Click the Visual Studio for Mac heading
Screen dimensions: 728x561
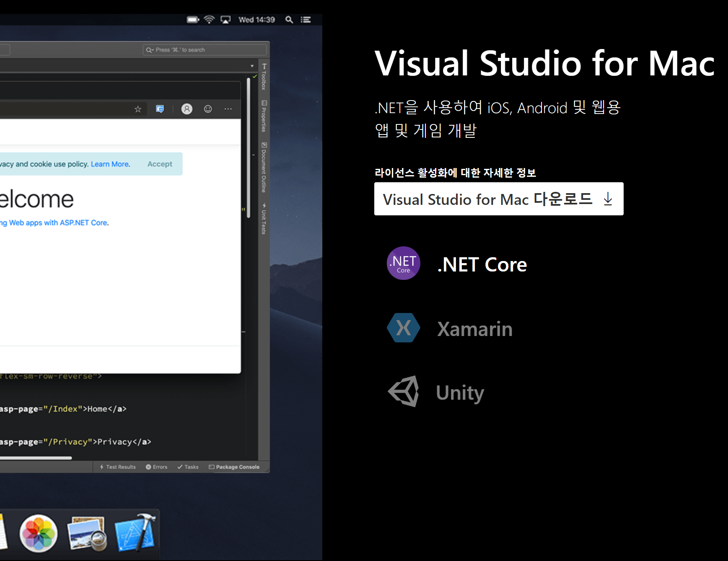pyautogui.click(x=544, y=64)
